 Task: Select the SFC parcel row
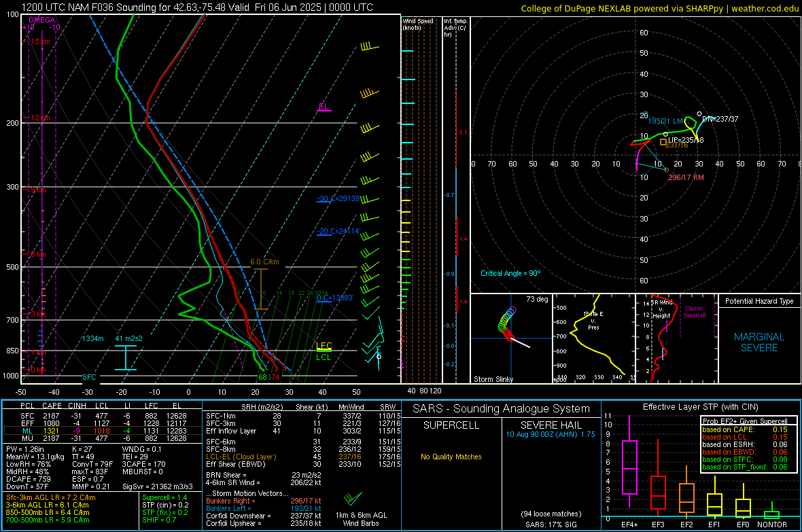103,416
